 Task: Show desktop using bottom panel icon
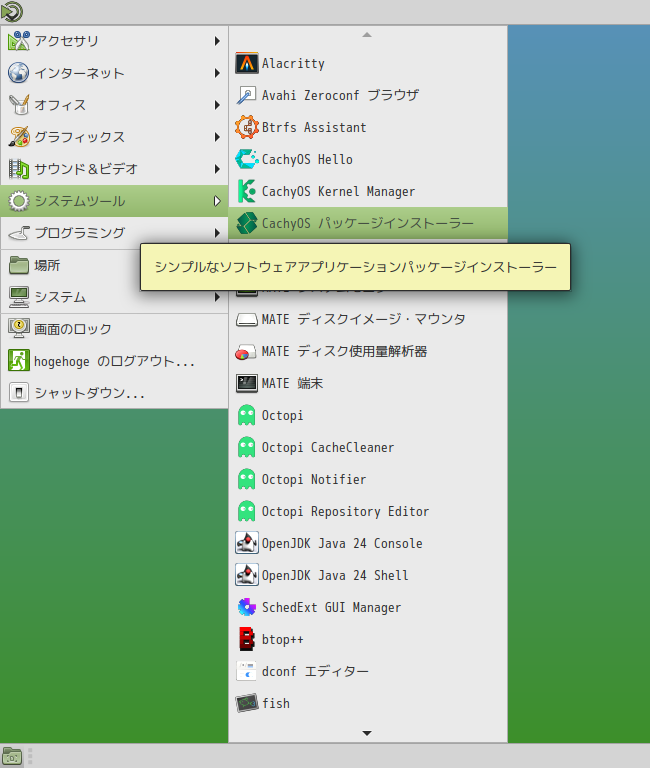pos(12,757)
